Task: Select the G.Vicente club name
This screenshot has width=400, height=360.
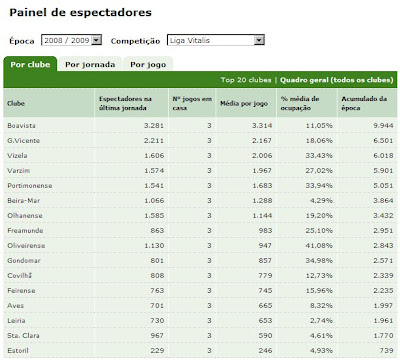Action: [x=23, y=141]
